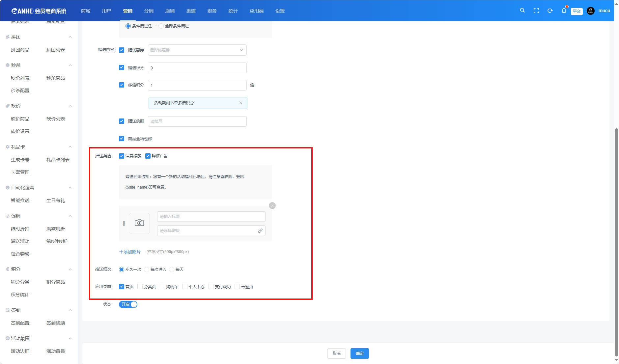Check the 购物车 page checkbox
619x364 pixels.
click(x=162, y=287)
